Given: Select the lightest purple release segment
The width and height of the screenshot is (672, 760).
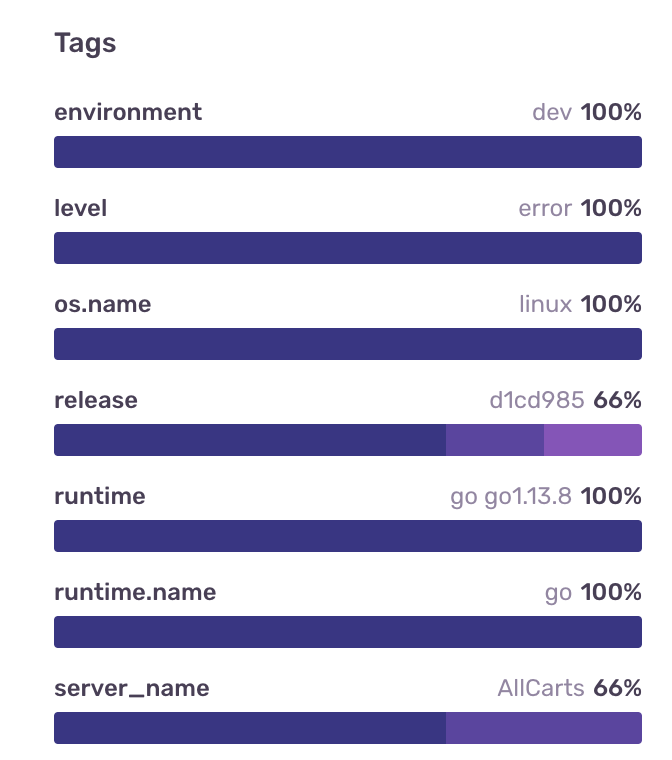Looking at the screenshot, I should 592,440.
